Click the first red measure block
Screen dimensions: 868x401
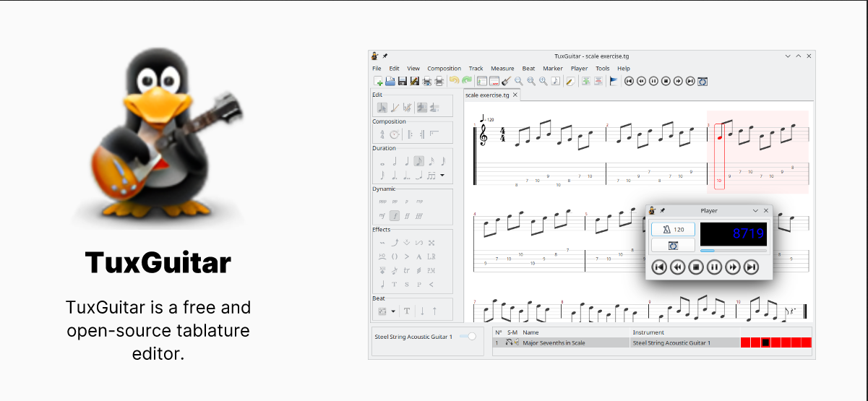click(746, 342)
